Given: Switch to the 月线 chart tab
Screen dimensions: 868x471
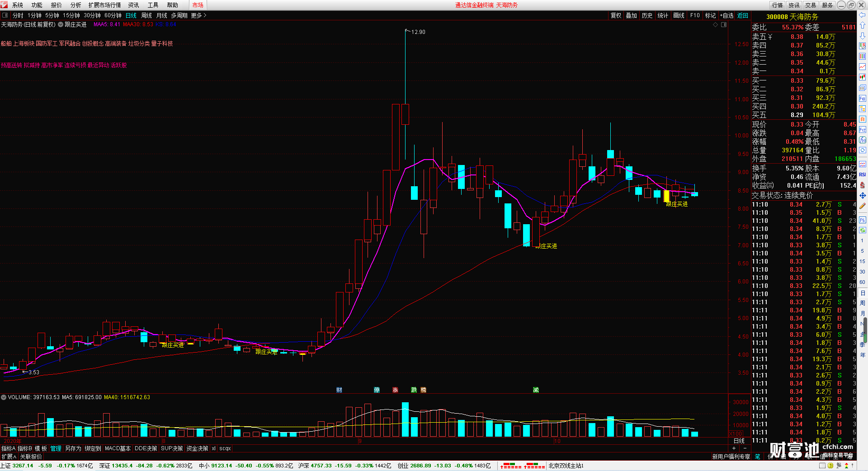Looking at the screenshot, I should tap(162, 15).
